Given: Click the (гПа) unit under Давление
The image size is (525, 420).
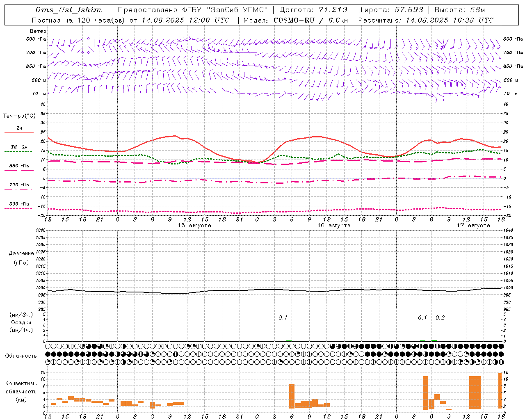Looking at the screenshot, I should pyautogui.click(x=21, y=262).
